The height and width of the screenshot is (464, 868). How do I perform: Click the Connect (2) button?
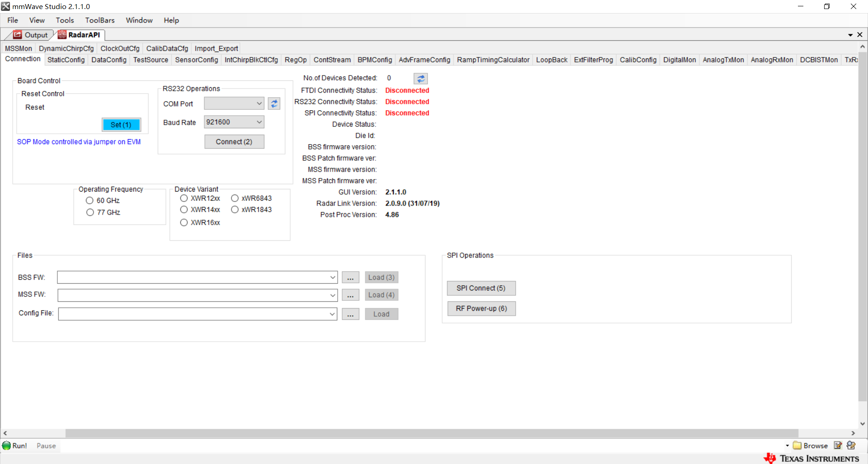(234, 142)
